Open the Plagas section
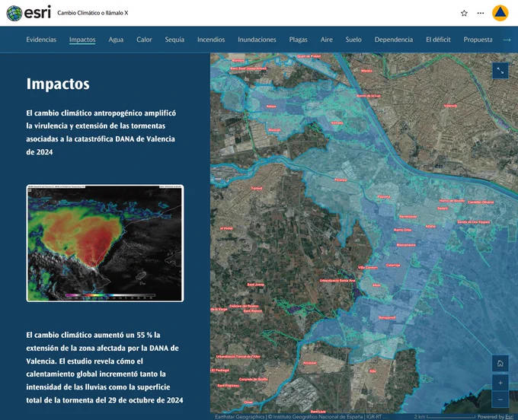Image resolution: width=518 pixels, height=420 pixels. click(x=299, y=40)
